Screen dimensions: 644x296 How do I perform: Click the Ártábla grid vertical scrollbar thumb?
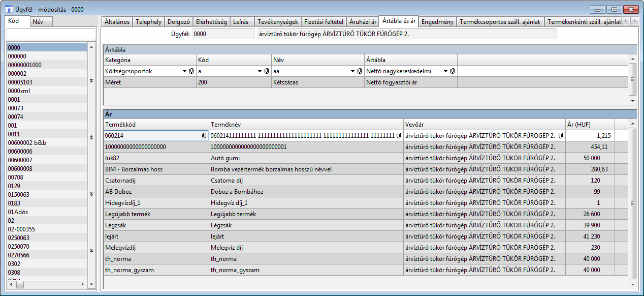(x=632, y=79)
